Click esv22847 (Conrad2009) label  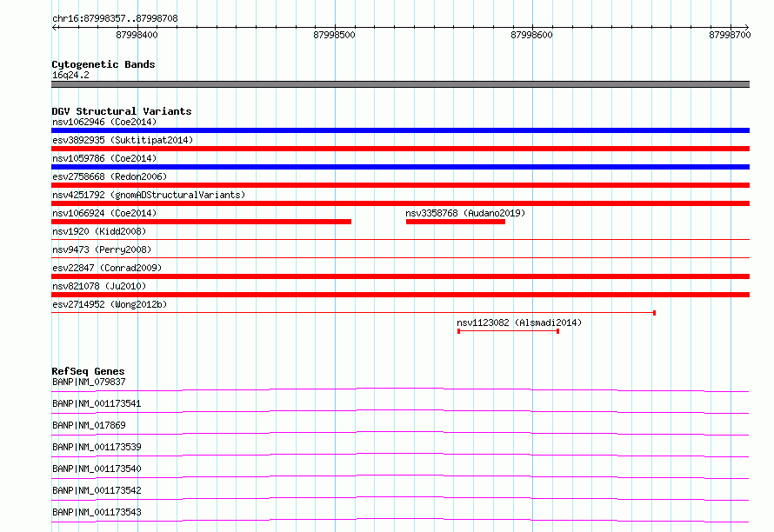(107, 268)
